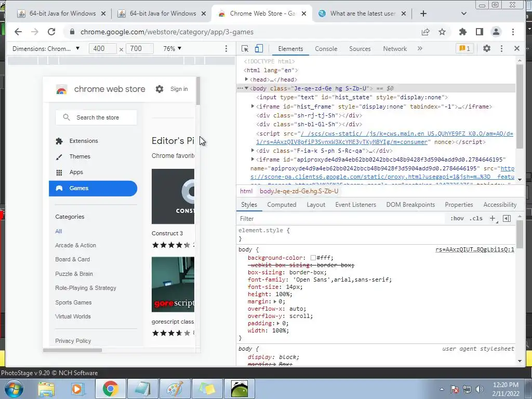Choose the Puzzle & Brain category
Viewport: 532px width, 399px height.
click(74, 273)
